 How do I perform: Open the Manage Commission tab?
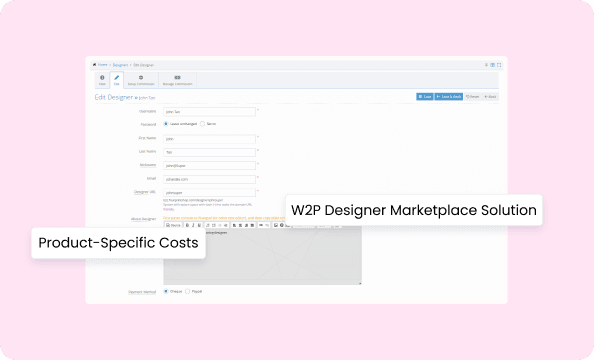point(177,80)
